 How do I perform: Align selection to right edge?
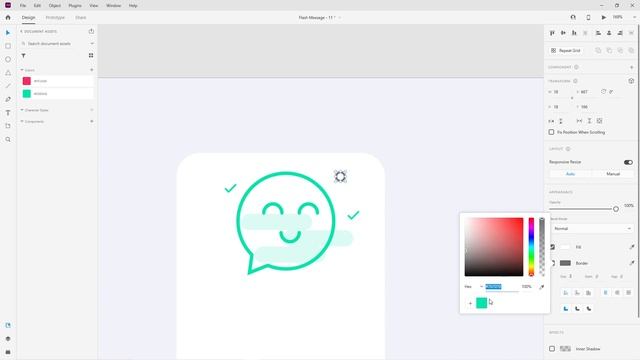pos(620,33)
